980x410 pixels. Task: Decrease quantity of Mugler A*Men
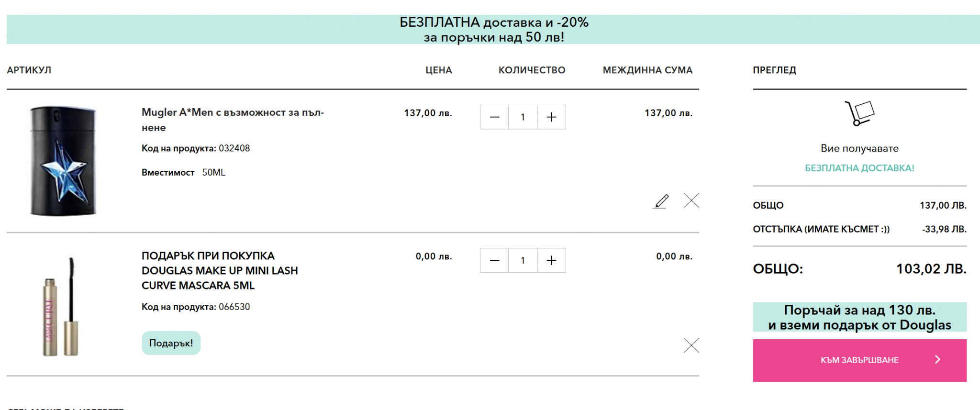[x=494, y=117]
